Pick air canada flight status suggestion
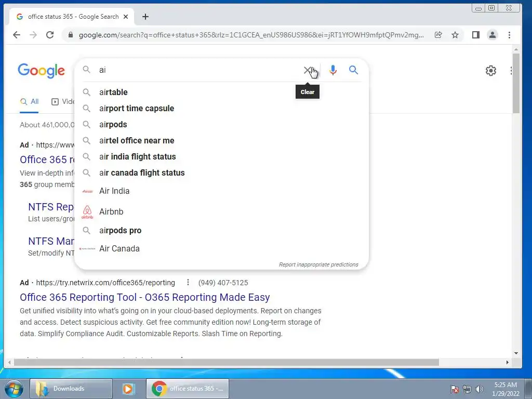Screen dimensions: 532x399 point(221,172)
